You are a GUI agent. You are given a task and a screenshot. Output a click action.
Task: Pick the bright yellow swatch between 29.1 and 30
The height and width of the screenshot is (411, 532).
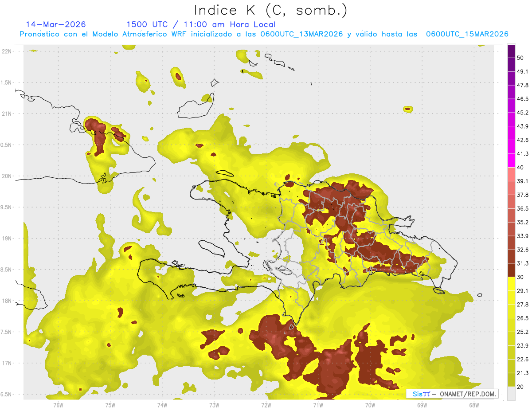[x=511, y=284]
